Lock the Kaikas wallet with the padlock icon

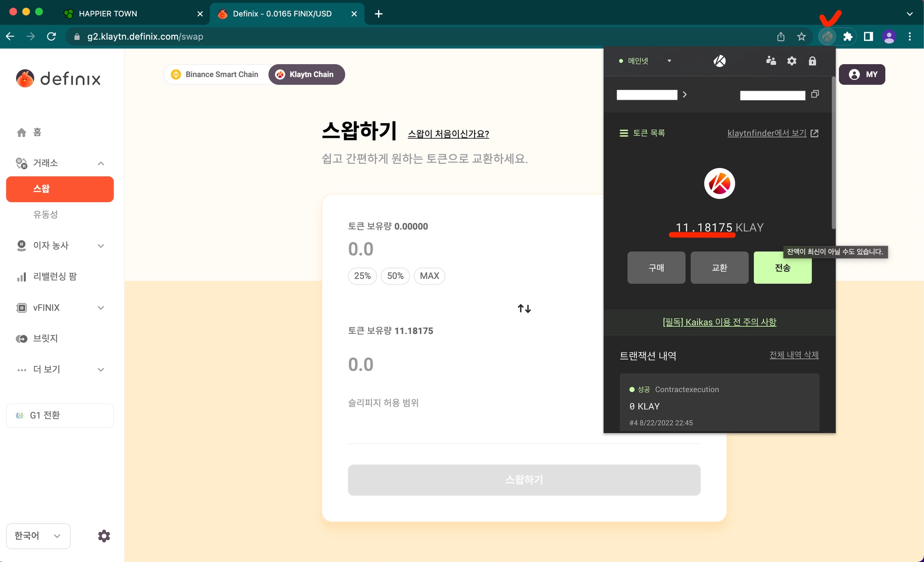pos(812,61)
